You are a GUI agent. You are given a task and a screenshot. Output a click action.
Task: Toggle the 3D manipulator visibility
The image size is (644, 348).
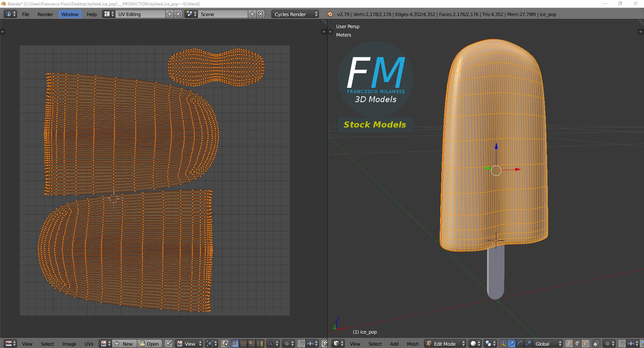tap(503, 344)
